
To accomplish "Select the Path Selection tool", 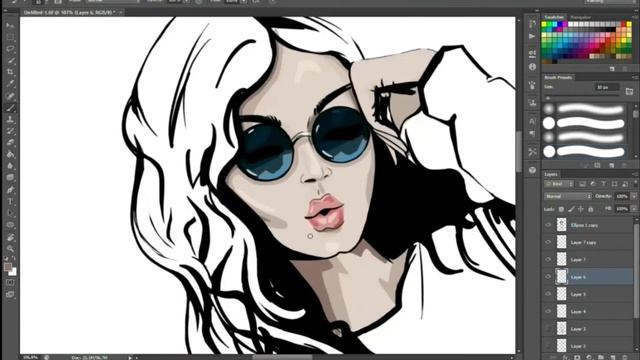I will (x=10, y=213).
